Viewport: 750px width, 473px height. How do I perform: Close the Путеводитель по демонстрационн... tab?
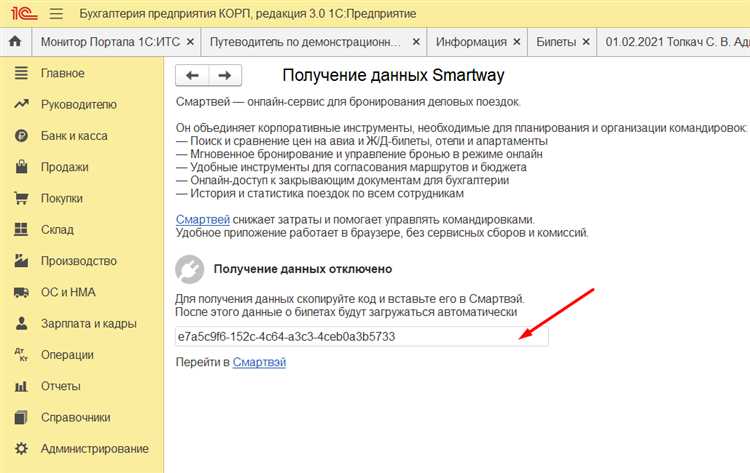click(416, 42)
